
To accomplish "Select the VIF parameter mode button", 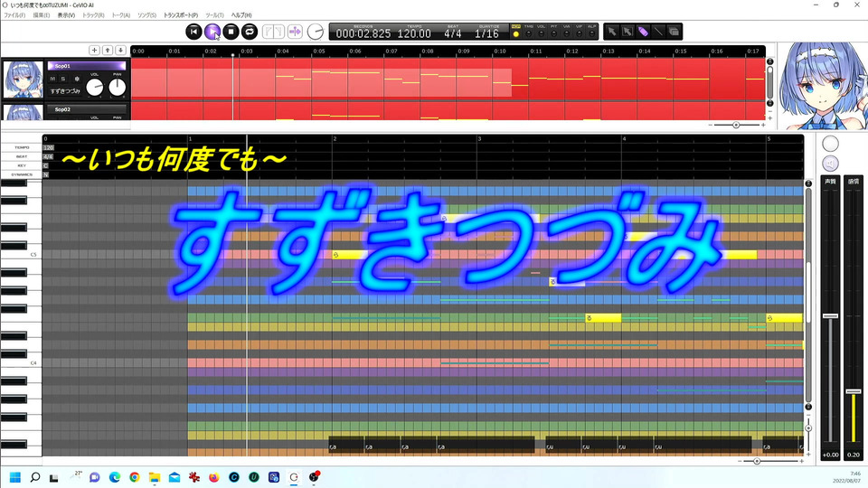I will 580,33.
